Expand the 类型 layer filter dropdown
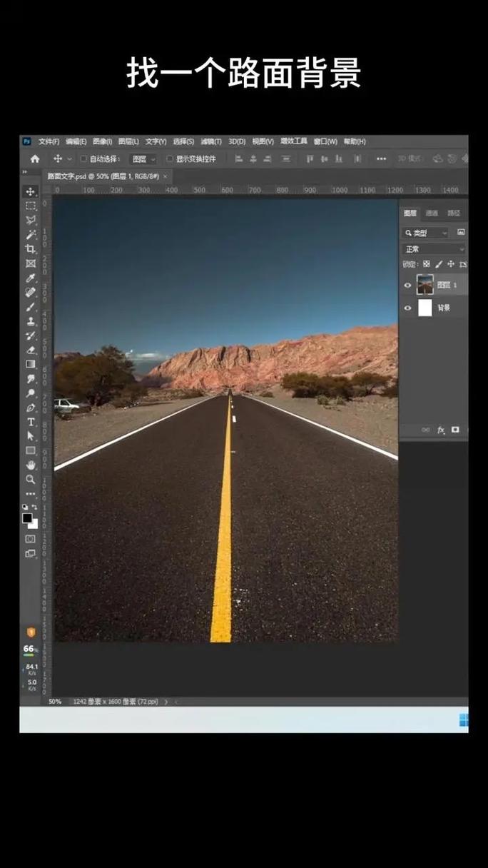The height and width of the screenshot is (868, 488). [x=426, y=233]
